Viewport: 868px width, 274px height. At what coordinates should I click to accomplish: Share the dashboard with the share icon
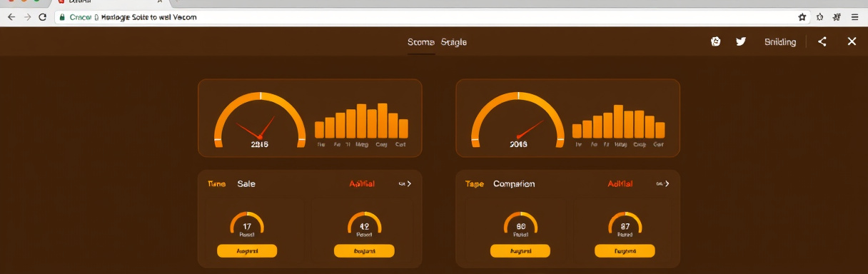(822, 41)
